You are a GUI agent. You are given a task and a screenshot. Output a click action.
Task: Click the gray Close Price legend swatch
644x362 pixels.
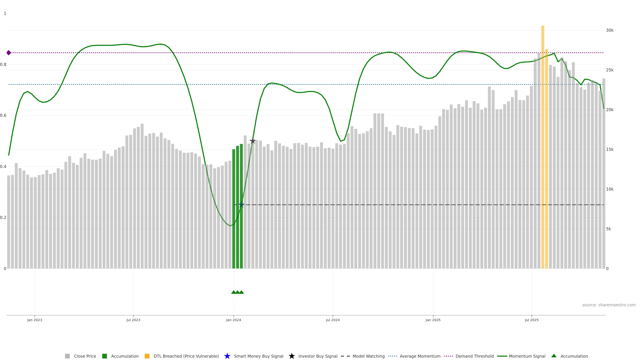point(67,356)
